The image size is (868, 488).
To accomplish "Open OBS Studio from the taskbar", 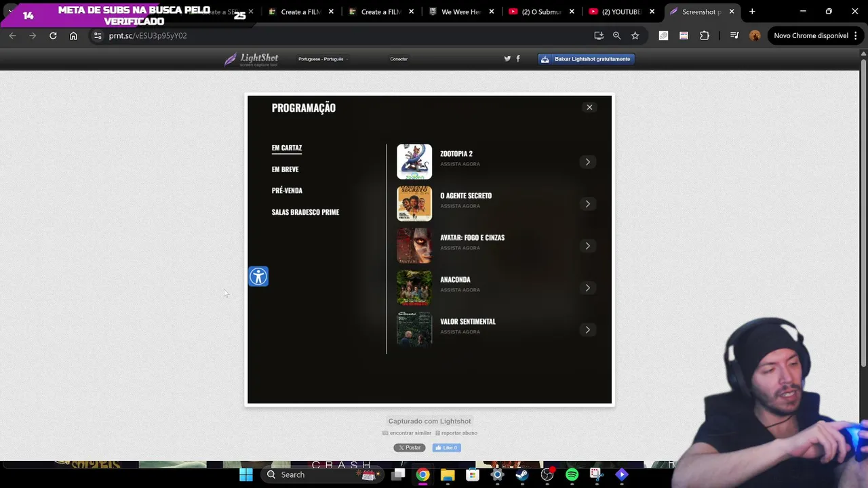I will (547, 474).
